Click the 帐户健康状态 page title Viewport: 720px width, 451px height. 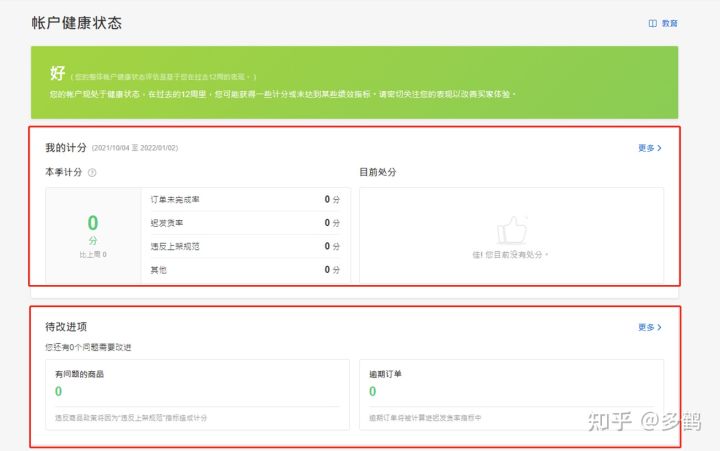click(x=77, y=23)
